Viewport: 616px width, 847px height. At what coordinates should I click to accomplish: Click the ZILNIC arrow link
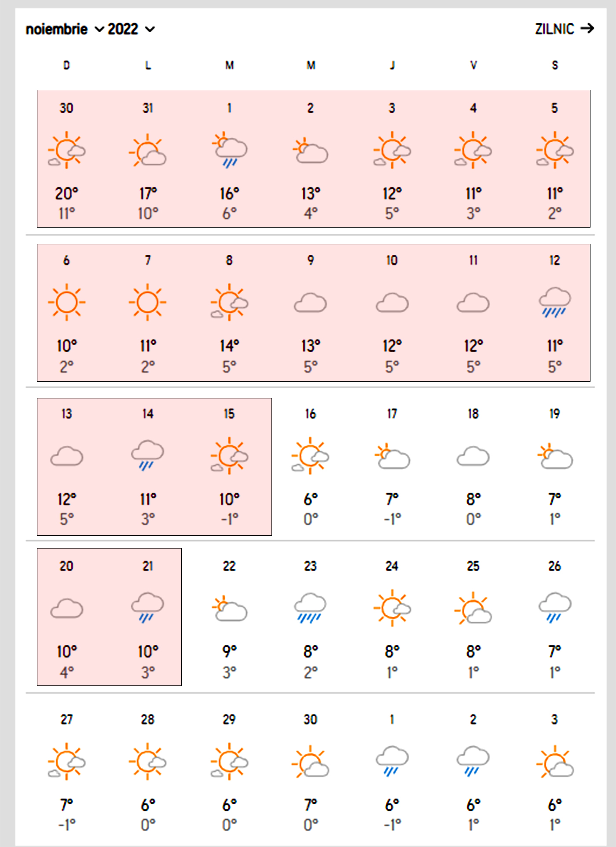pos(565,29)
